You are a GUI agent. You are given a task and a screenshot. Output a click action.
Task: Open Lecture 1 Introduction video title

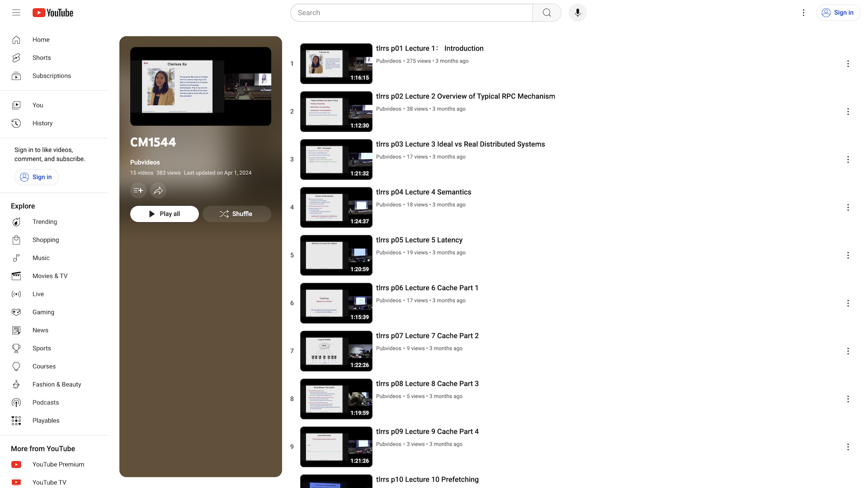click(430, 48)
